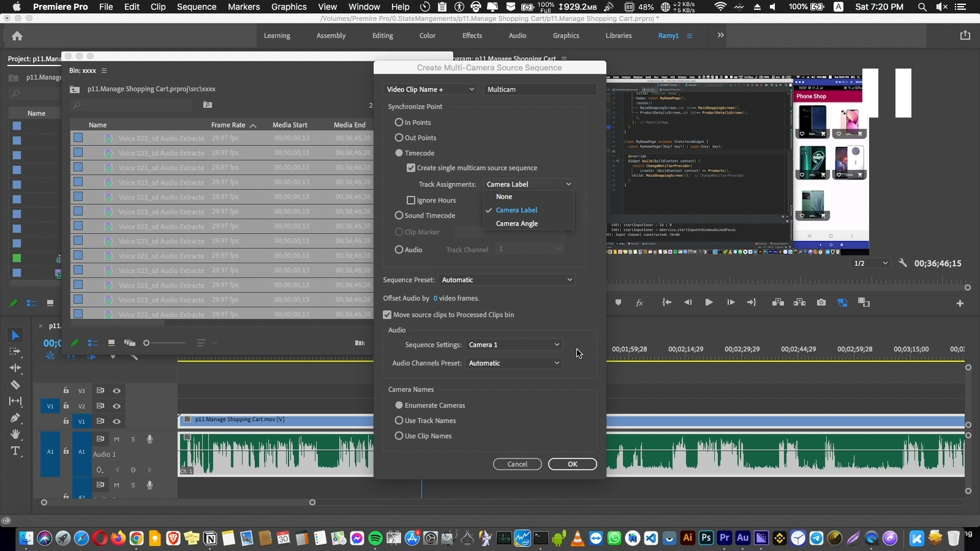This screenshot has height=551, width=980.
Task: Switch to the Color workspace tab
Action: tap(428, 36)
